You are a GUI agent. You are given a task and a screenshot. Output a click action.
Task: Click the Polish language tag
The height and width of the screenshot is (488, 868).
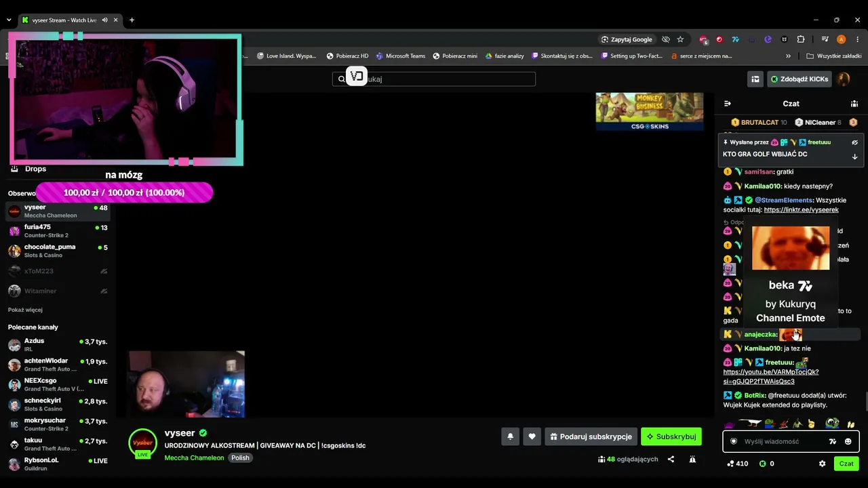(240, 457)
